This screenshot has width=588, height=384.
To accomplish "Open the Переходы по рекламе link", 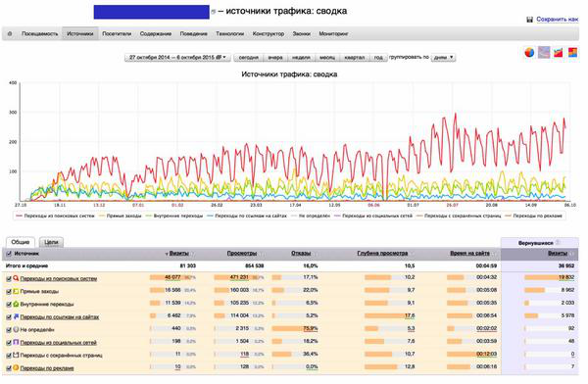I will point(47,368).
